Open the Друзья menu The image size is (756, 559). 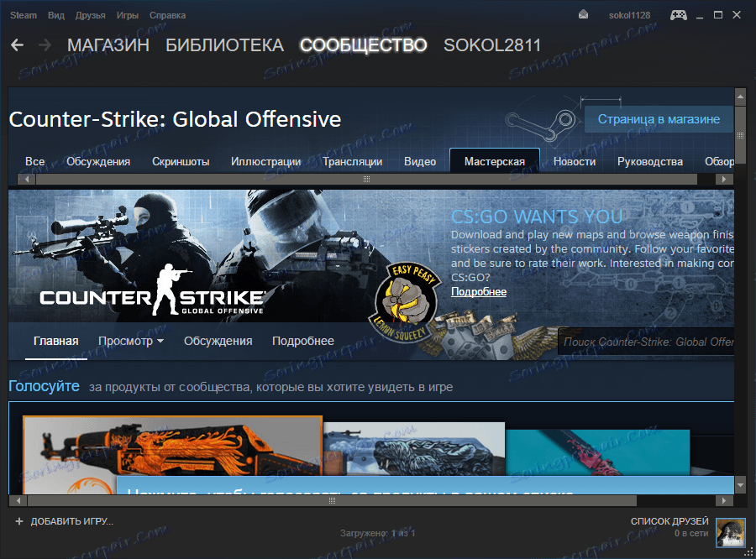tap(90, 15)
